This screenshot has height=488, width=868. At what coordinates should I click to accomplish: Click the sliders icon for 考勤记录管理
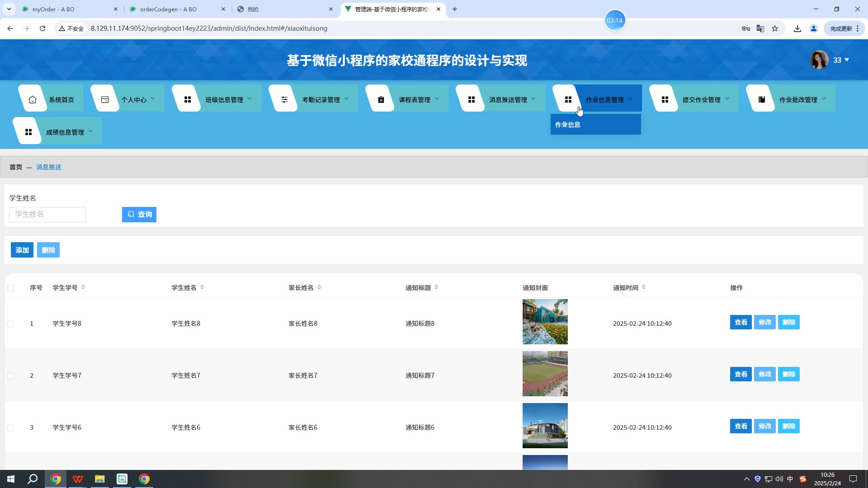tap(284, 99)
